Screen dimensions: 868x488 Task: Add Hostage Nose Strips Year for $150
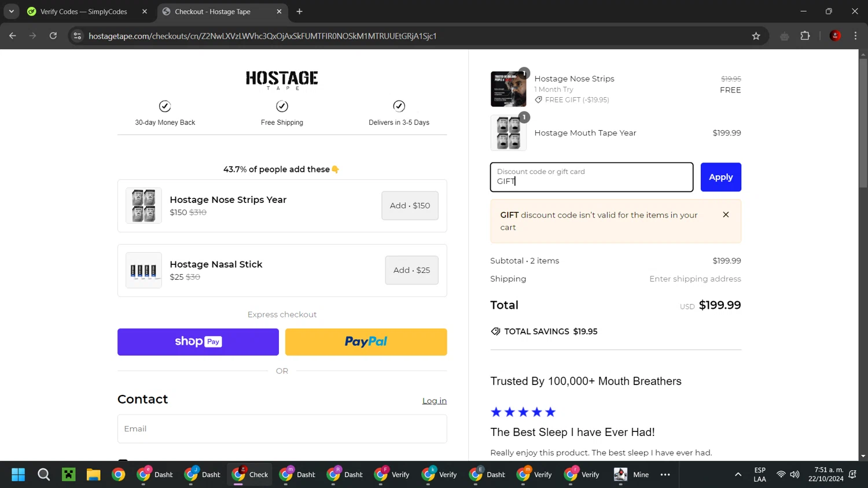point(410,206)
